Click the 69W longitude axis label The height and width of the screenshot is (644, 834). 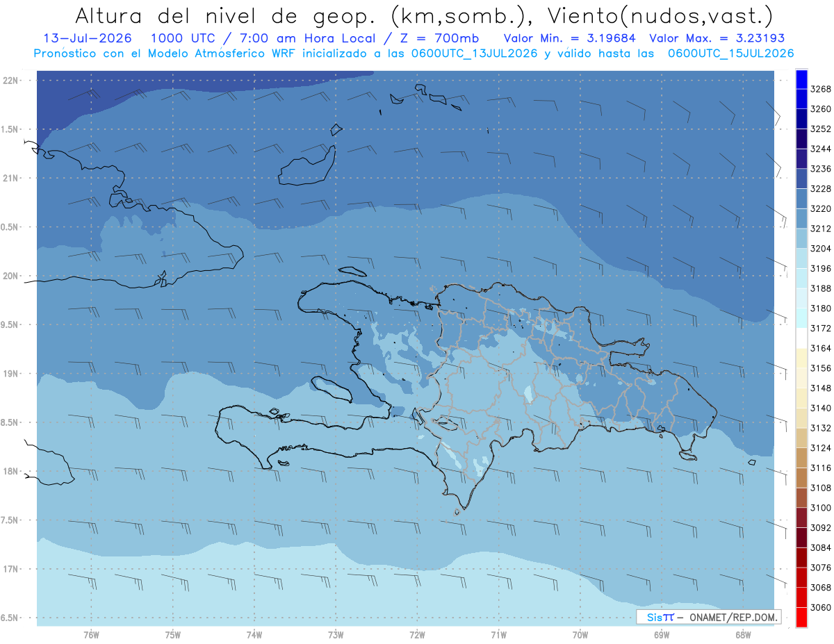(x=662, y=636)
